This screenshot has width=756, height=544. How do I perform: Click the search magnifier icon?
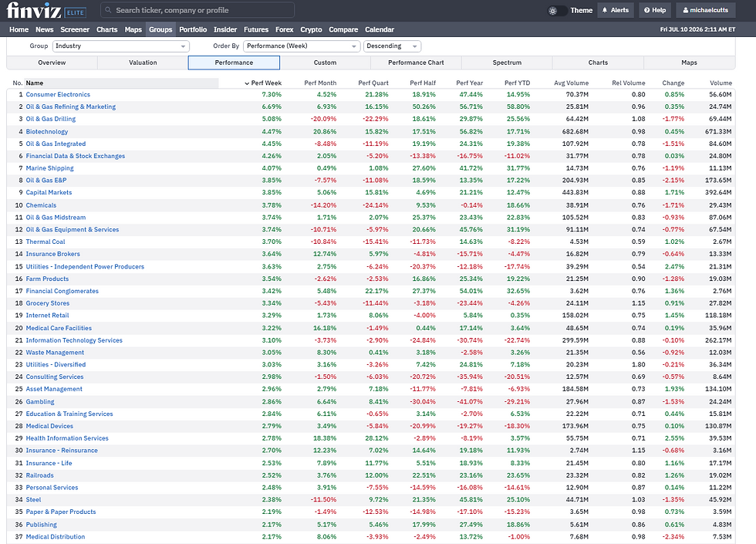[x=109, y=10]
